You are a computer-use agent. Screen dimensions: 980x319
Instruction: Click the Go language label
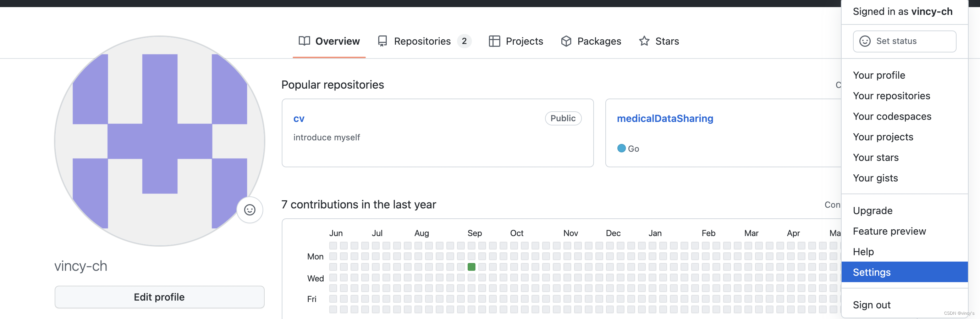coord(633,149)
